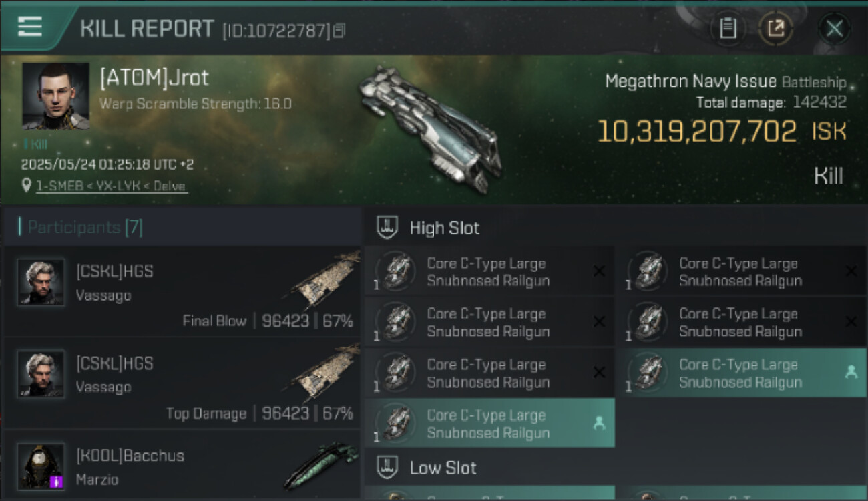Select the Low Slot section header
This screenshot has width=868, height=501.
pyautogui.click(x=443, y=468)
